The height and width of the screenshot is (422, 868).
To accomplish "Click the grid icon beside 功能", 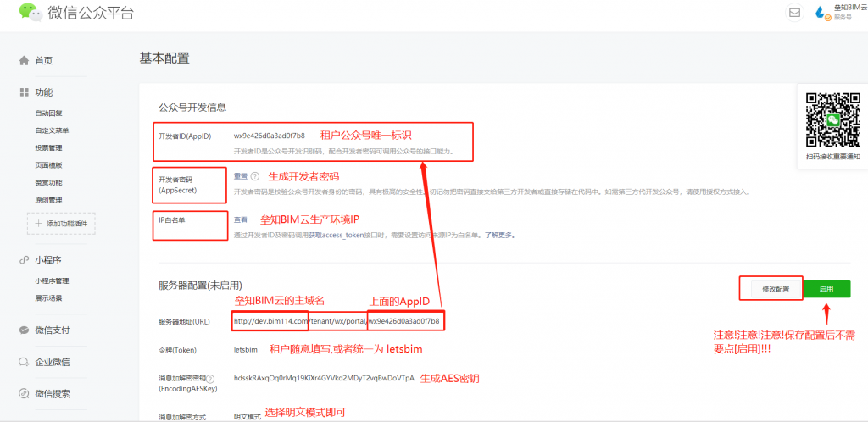I will coord(24,92).
